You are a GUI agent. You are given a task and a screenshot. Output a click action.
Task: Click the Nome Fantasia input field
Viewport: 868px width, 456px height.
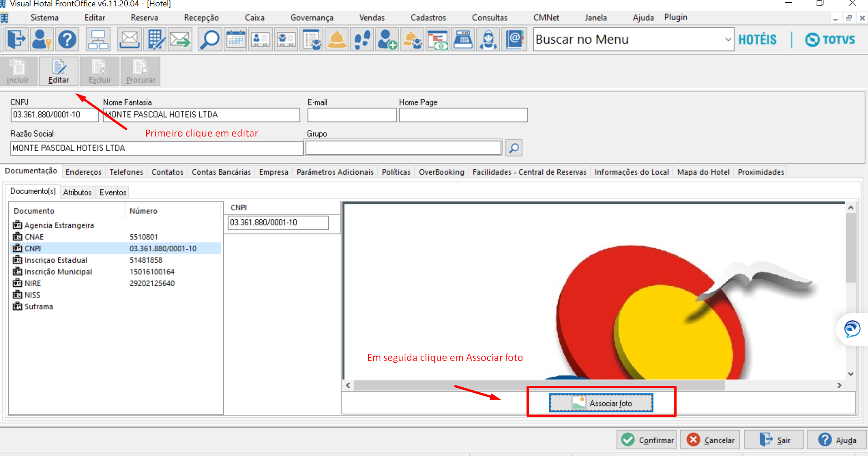tap(201, 115)
